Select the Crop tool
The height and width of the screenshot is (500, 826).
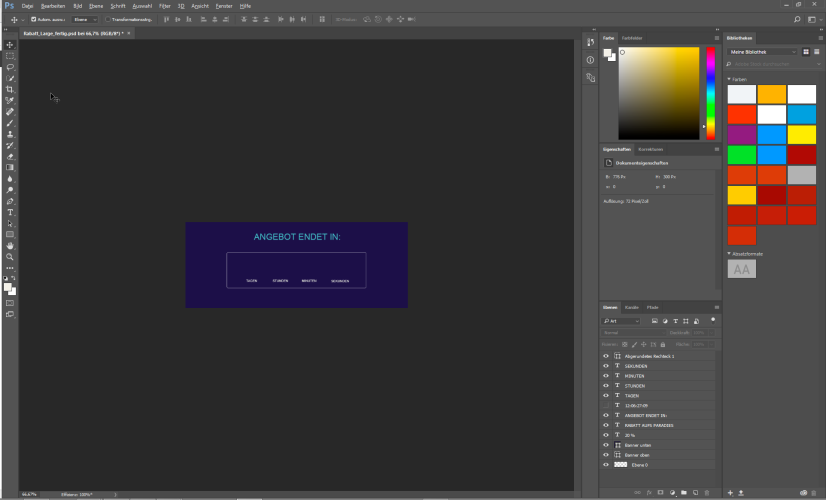pyautogui.click(x=10, y=90)
